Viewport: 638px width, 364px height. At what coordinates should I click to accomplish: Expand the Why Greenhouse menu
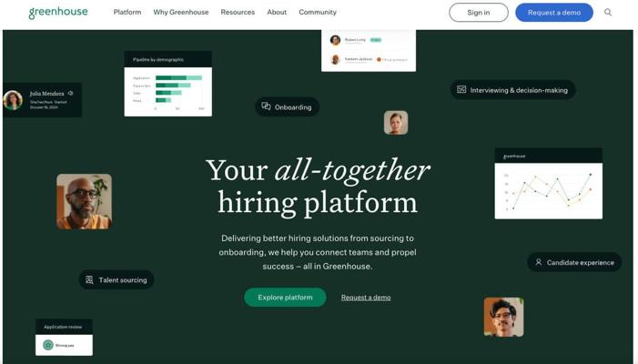[x=180, y=12]
